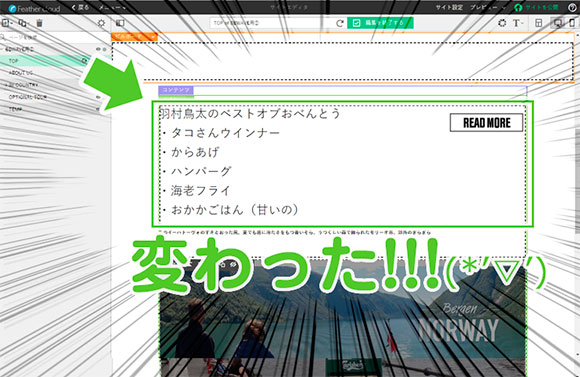The height and width of the screenshot is (377, 580).
Task: Expand the プレビュー dropdown in top bar
Action: (x=488, y=7)
